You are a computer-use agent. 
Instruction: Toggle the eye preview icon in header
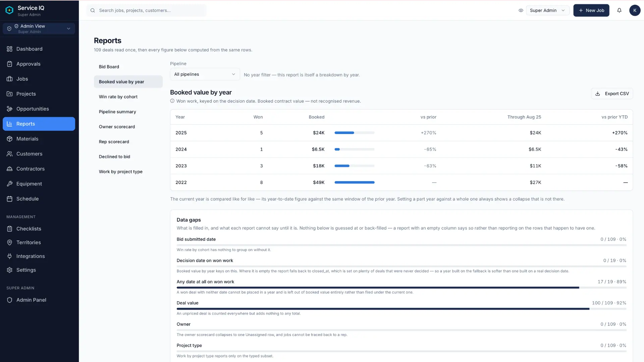(x=521, y=10)
